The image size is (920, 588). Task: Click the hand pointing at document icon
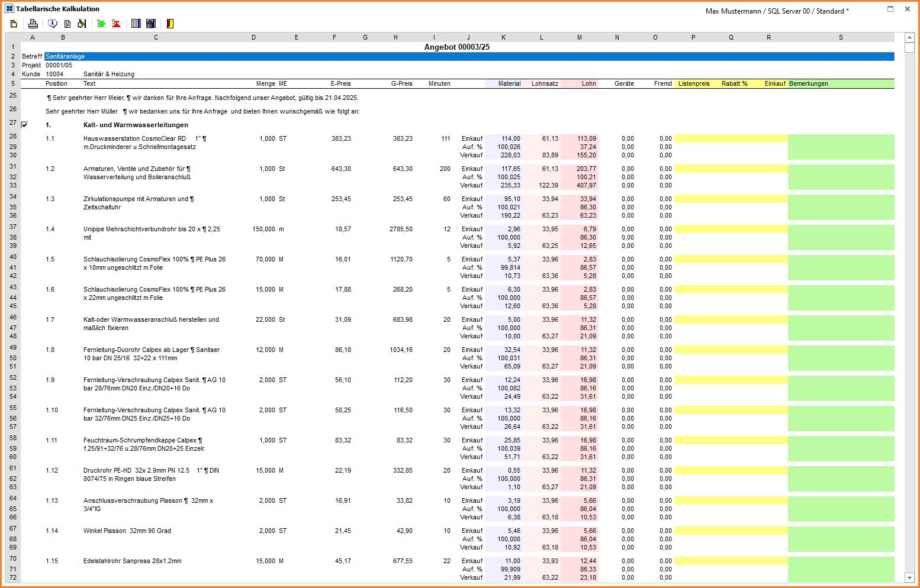(82, 24)
